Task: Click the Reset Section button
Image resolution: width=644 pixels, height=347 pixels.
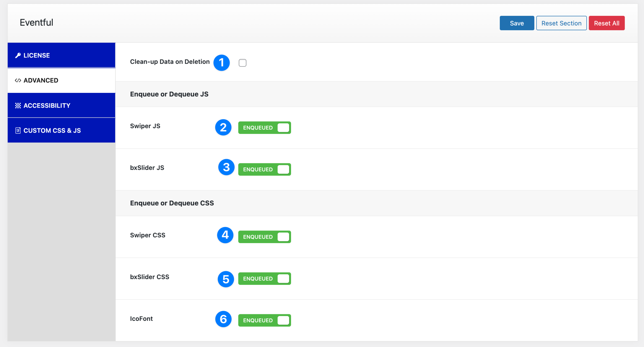Action: tap(561, 23)
